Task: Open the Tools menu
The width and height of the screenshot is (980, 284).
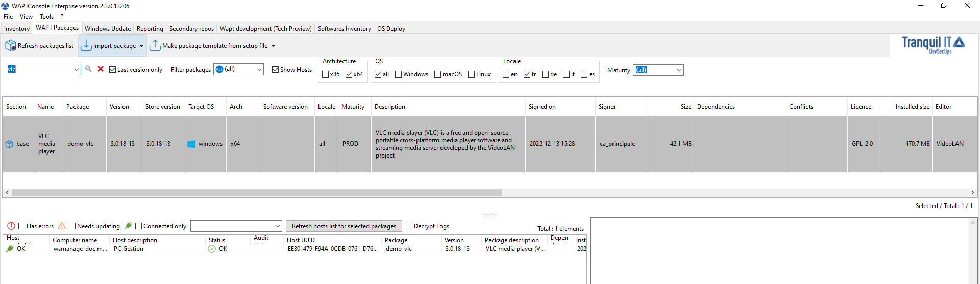Action: click(46, 17)
